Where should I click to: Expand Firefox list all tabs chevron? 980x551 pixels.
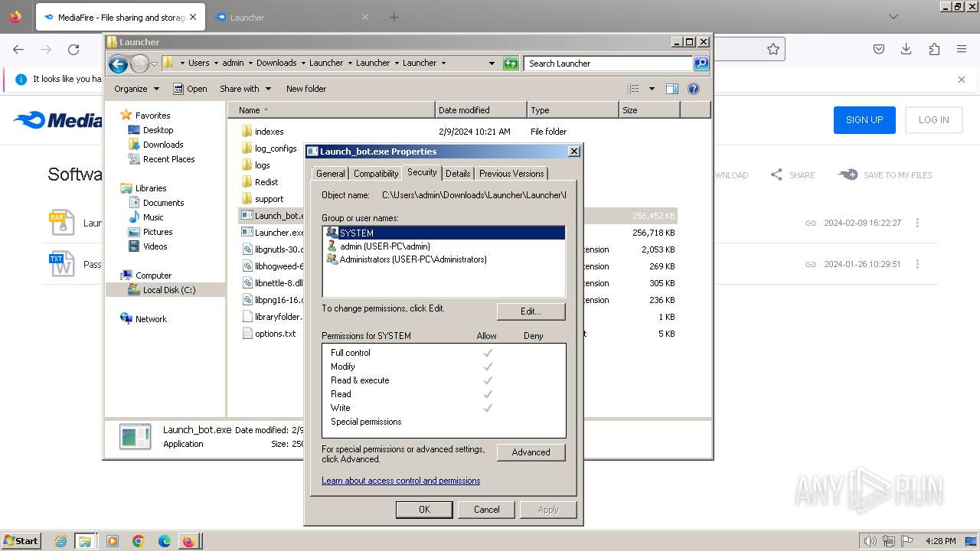pyautogui.click(x=893, y=17)
